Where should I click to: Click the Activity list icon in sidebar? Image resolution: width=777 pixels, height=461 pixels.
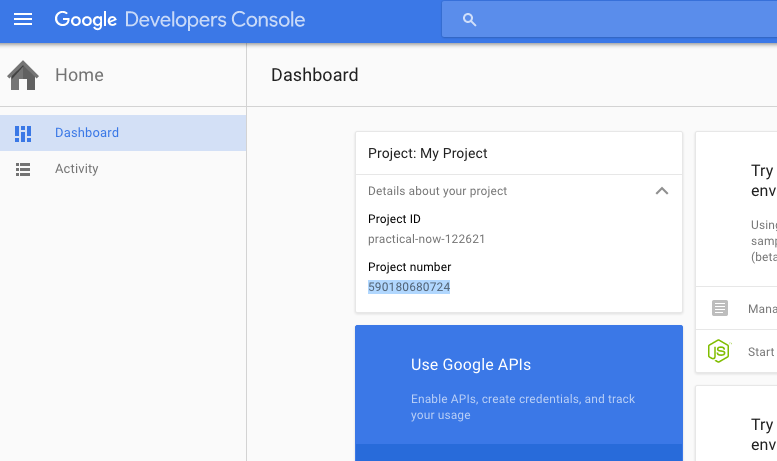(x=23, y=169)
